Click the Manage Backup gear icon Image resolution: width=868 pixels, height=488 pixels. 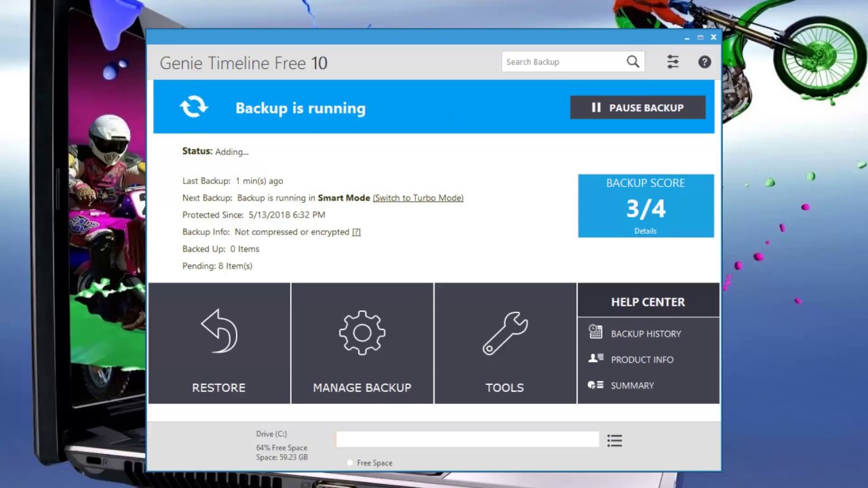point(362,333)
